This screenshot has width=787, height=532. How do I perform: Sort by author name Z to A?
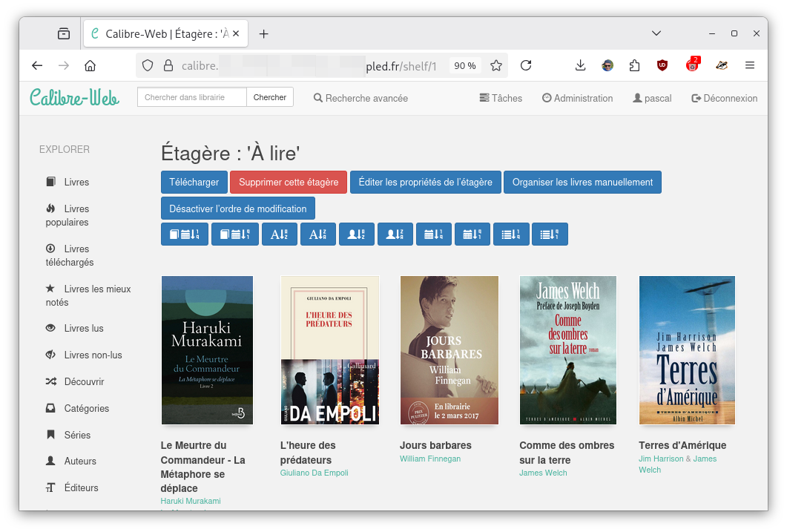click(x=395, y=234)
